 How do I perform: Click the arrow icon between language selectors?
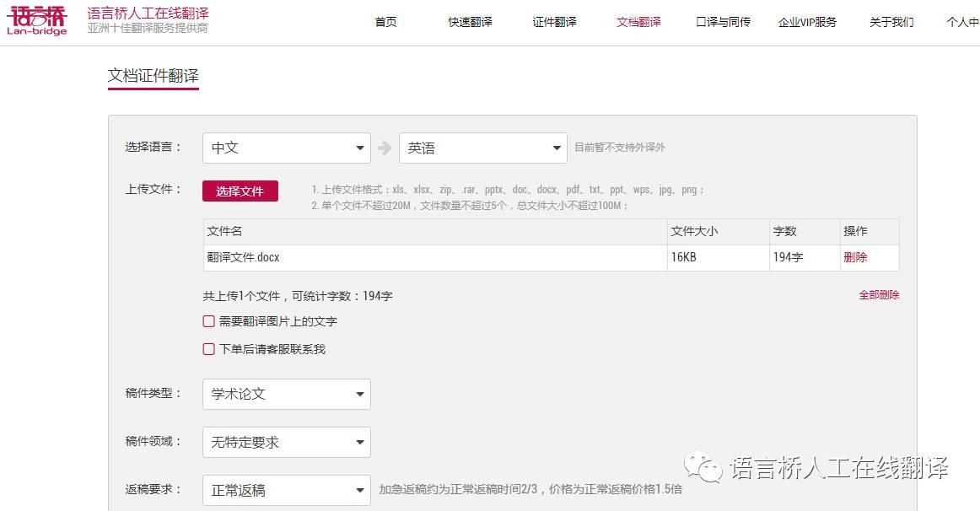(x=385, y=147)
